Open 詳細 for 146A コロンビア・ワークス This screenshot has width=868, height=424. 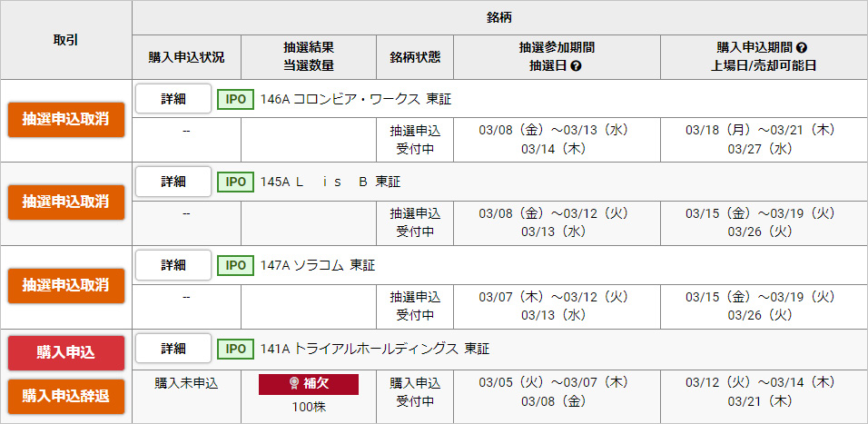173,99
